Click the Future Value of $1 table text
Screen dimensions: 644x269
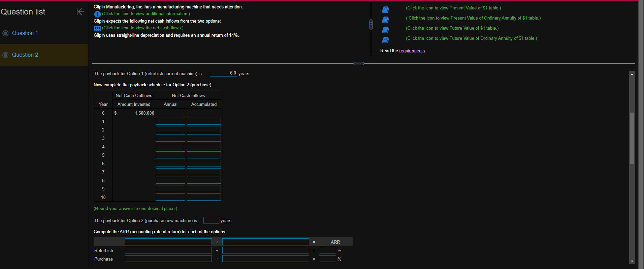tap(452, 28)
